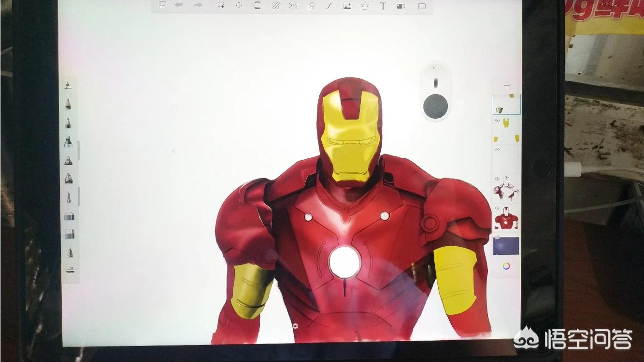The width and height of the screenshot is (644, 362).
Task: Open the Perspective guides grid tool
Action: tap(365, 6)
